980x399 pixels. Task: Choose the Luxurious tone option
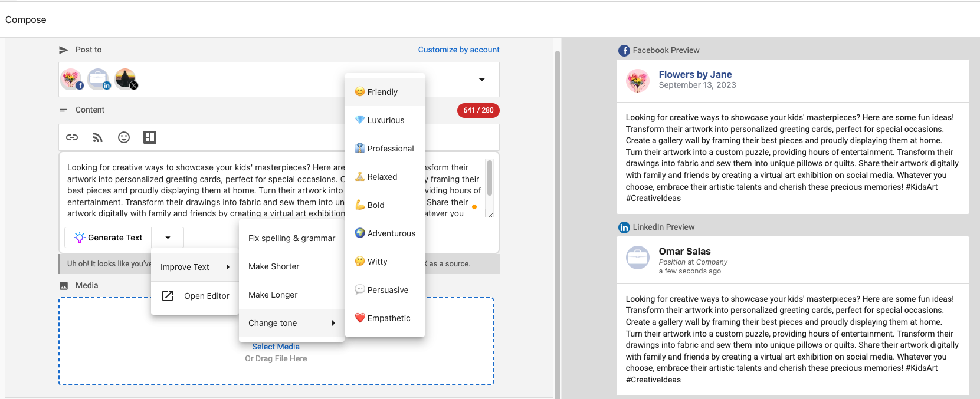385,120
